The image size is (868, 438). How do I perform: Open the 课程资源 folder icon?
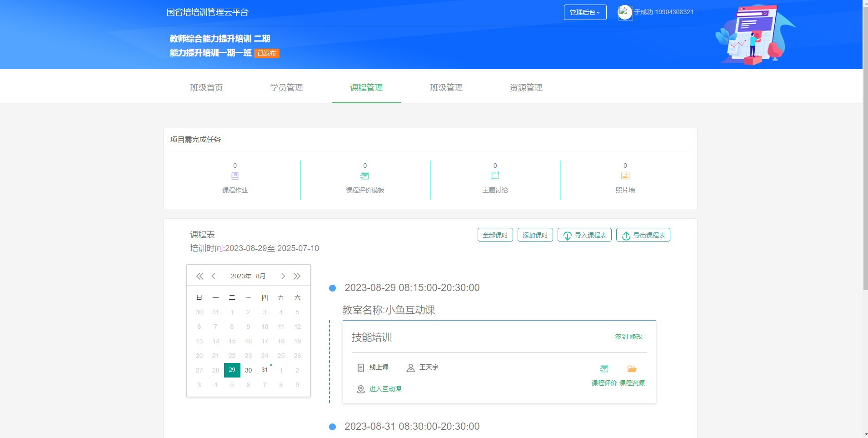coord(632,369)
